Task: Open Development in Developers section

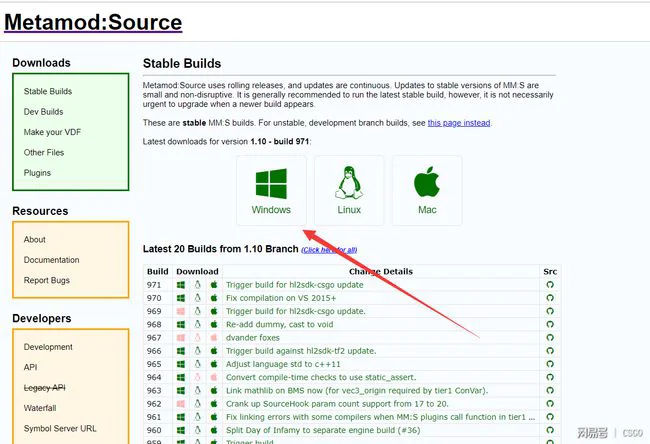Action: point(48,347)
